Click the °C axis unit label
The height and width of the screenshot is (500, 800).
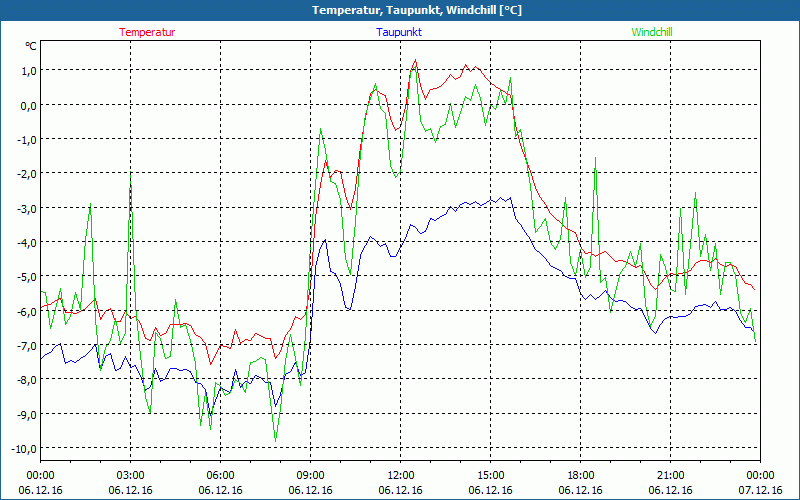(x=31, y=46)
